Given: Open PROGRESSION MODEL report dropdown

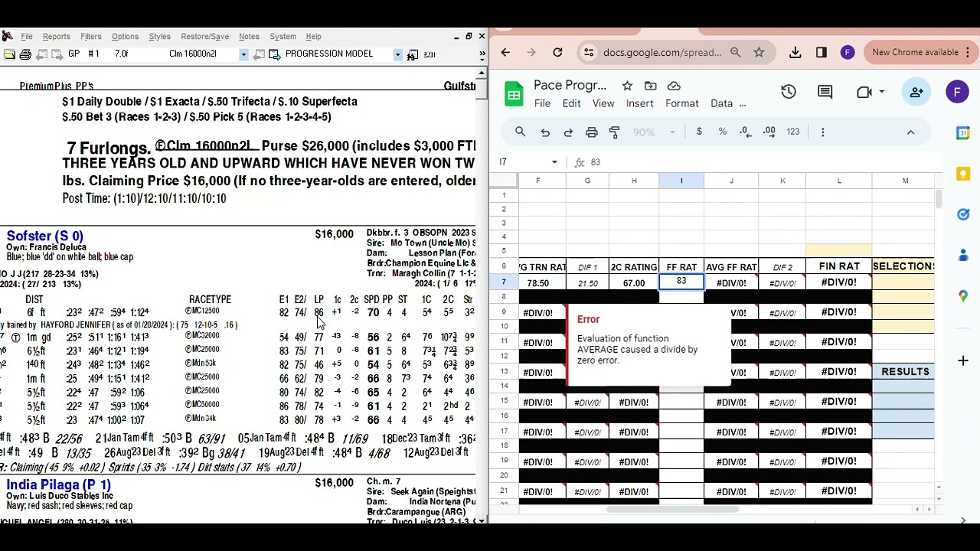Looking at the screenshot, I should (397, 54).
